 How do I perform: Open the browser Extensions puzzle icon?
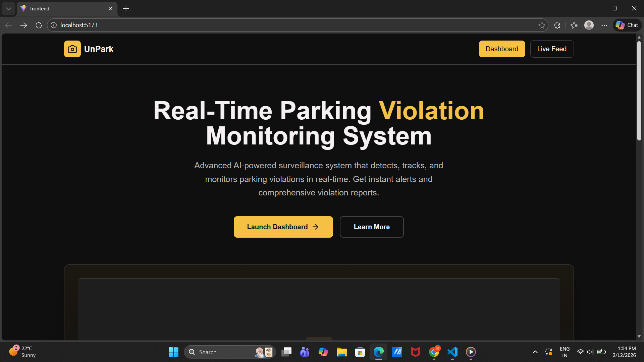point(557,25)
